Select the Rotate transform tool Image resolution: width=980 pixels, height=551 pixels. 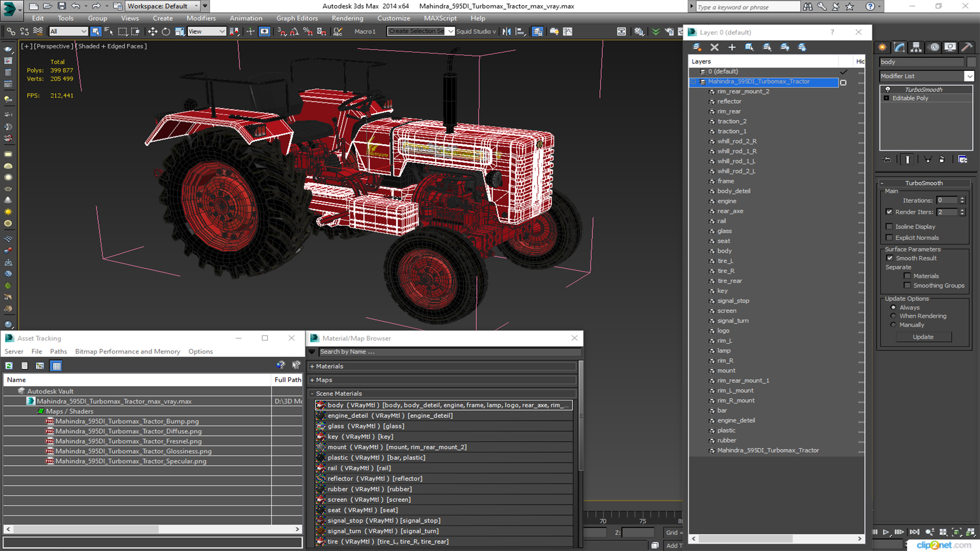point(166,32)
